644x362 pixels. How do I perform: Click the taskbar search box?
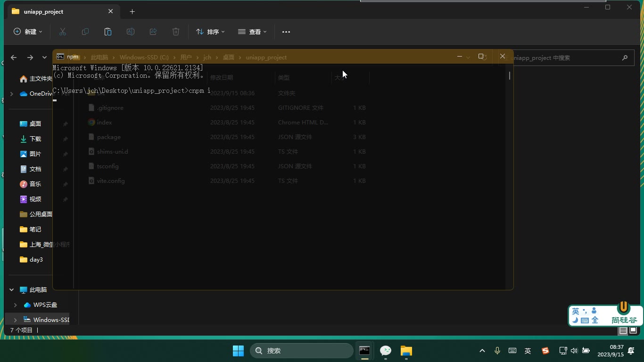[x=302, y=351]
